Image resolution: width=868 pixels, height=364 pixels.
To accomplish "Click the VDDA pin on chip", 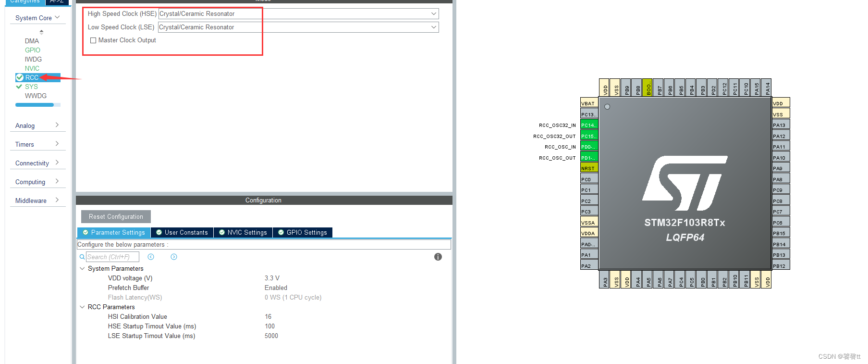I will tap(589, 233).
